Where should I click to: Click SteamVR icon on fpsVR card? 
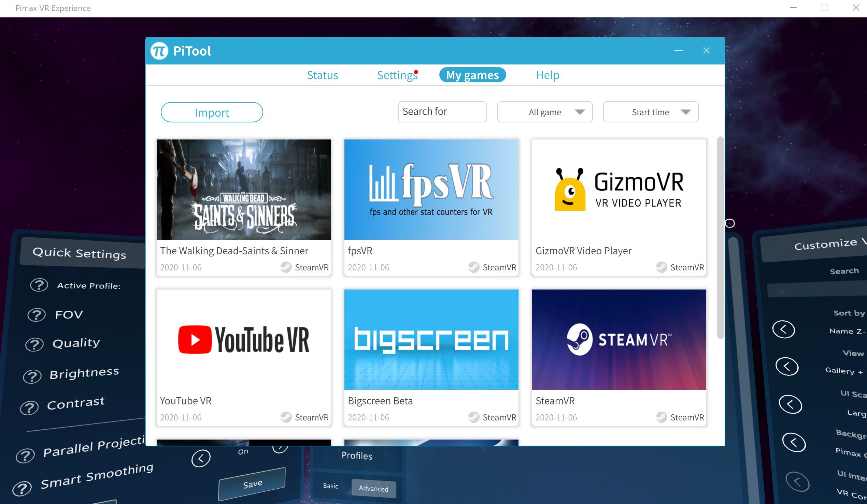(474, 267)
